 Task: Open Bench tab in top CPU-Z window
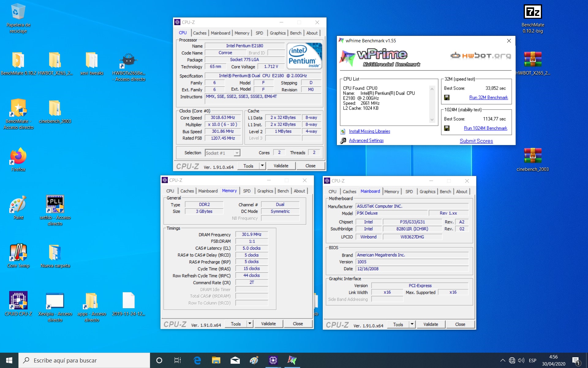[x=296, y=33]
